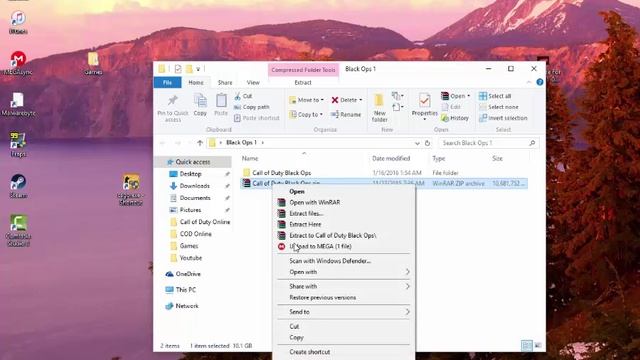This screenshot has width=640, height=360.
Task: Refresh the Black Ops 1 folder
Action: 427,143
